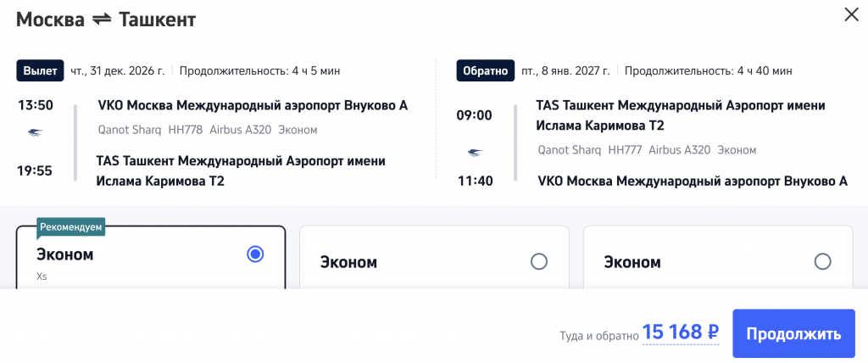The height and width of the screenshot is (363, 868).
Task: Click the "Рекомендуем" recommended tag
Action: tap(71, 227)
